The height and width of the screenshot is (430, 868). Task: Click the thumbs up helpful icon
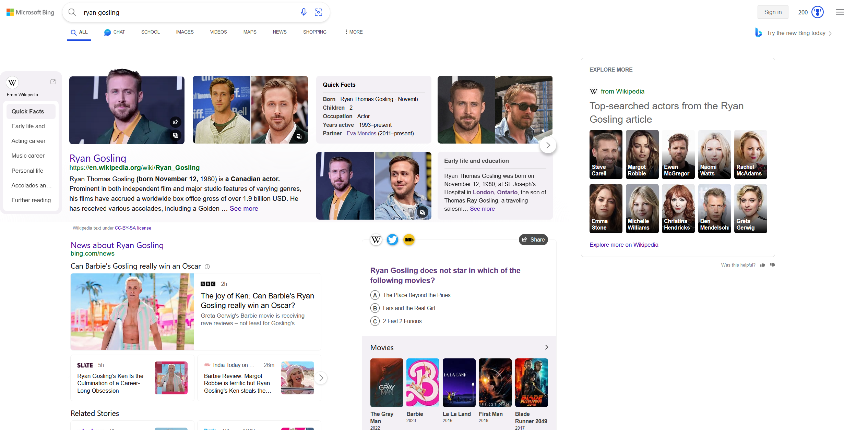(x=763, y=265)
